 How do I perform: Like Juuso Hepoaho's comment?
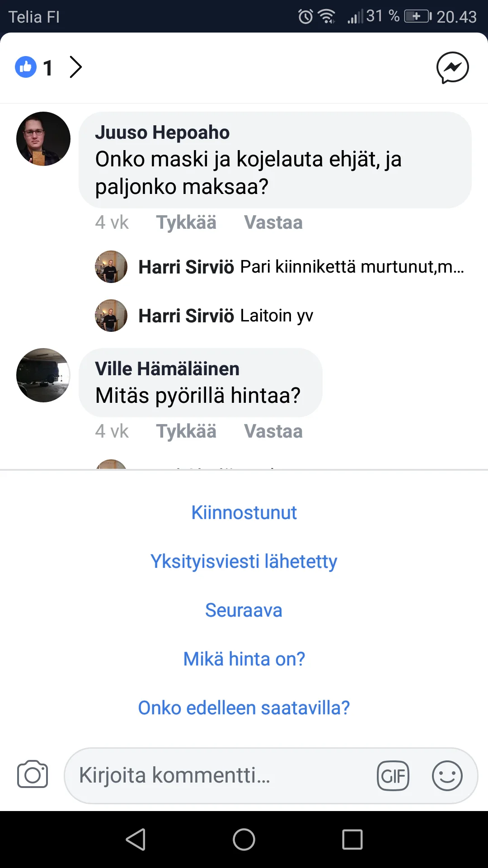[x=186, y=222]
